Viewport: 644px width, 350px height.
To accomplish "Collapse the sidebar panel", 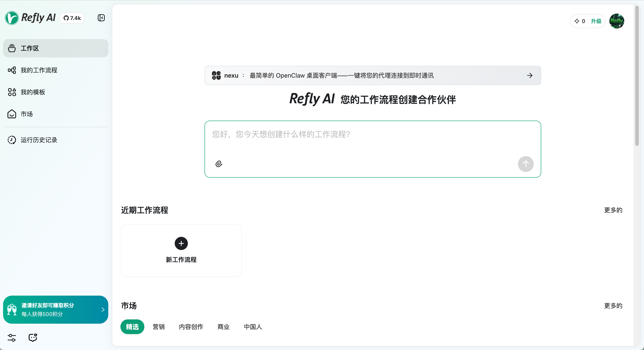I will tap(101, 18).
